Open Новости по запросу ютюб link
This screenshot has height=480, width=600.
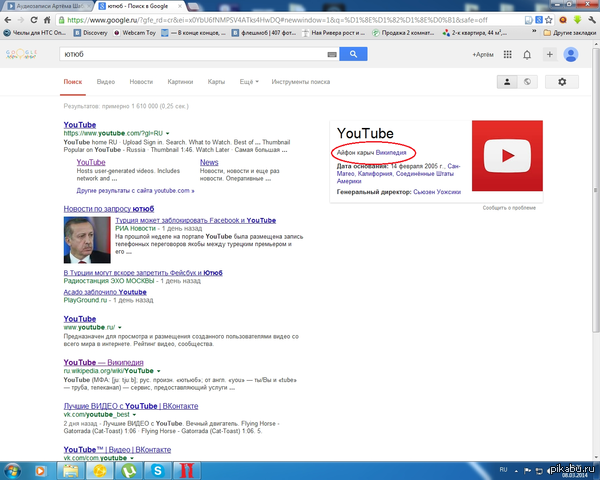[x=109, y=209]
